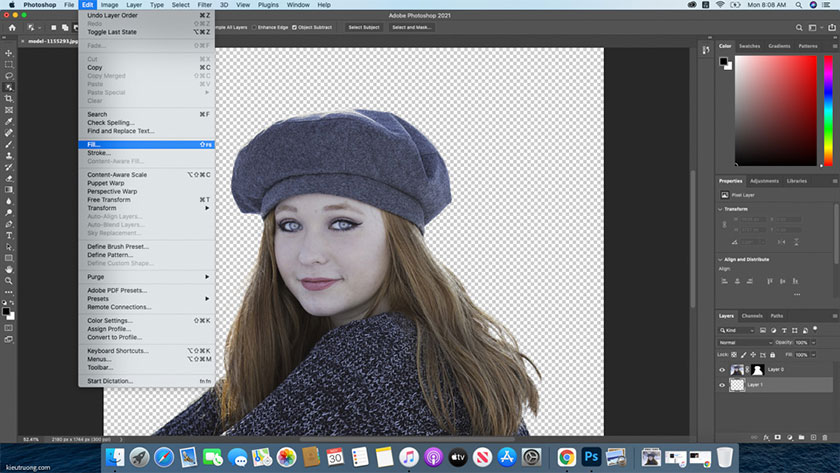Select the Rectangle shape tool

click(9, 258)
